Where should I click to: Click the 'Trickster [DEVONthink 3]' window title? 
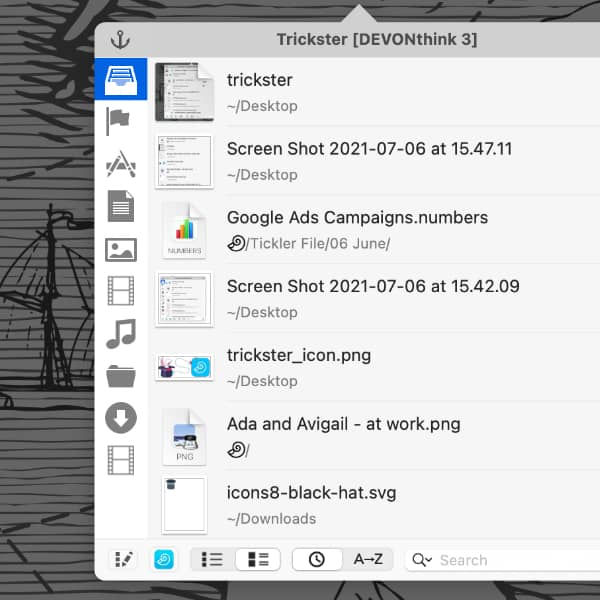377,39
